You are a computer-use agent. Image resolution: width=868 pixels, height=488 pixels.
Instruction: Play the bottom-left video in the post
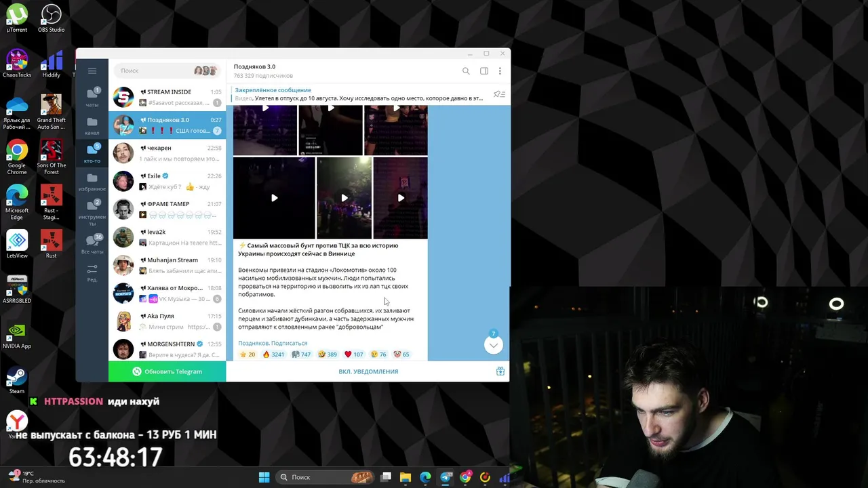click(274, 198)
